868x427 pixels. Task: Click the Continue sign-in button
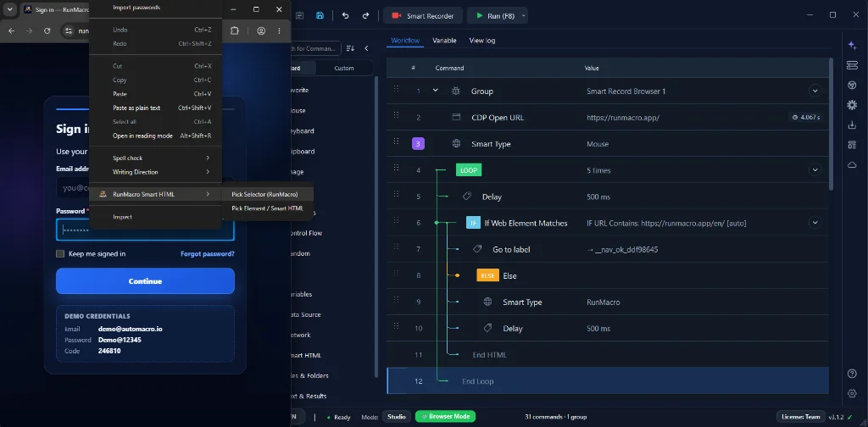[145, 281]
